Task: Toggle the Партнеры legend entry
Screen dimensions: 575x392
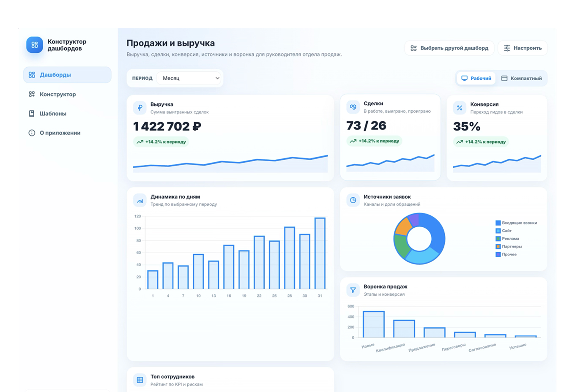Action: [509, 246]
